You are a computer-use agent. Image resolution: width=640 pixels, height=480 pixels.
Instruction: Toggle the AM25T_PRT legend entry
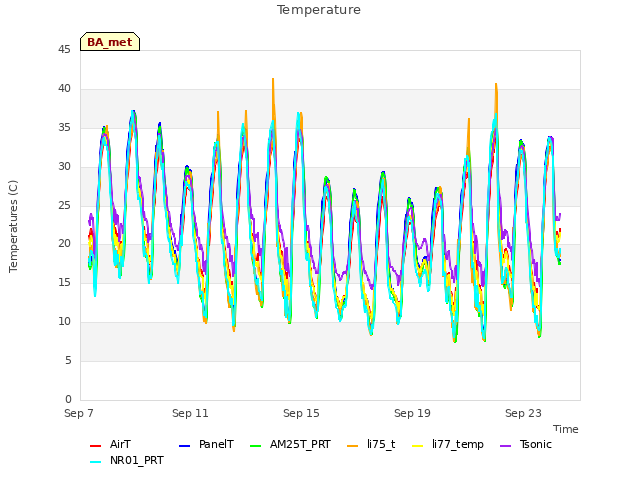pos(290,444)
